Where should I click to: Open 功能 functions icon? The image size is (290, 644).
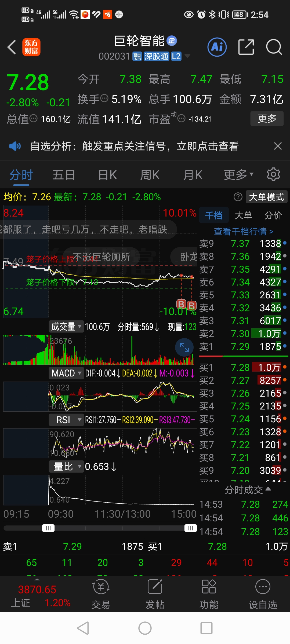coord(209,594)
